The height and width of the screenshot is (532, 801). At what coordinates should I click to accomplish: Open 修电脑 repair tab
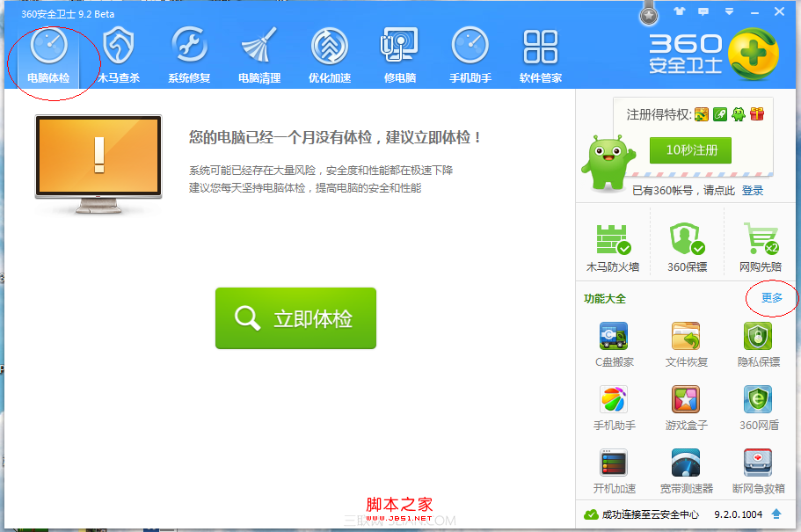pos(399,56)
